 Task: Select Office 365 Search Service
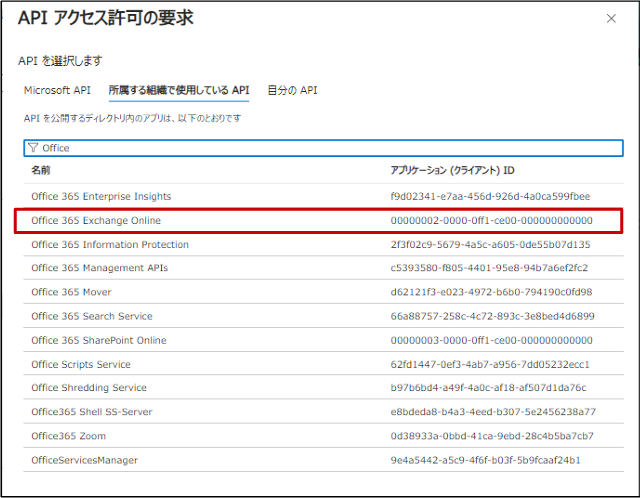(92, 316)
